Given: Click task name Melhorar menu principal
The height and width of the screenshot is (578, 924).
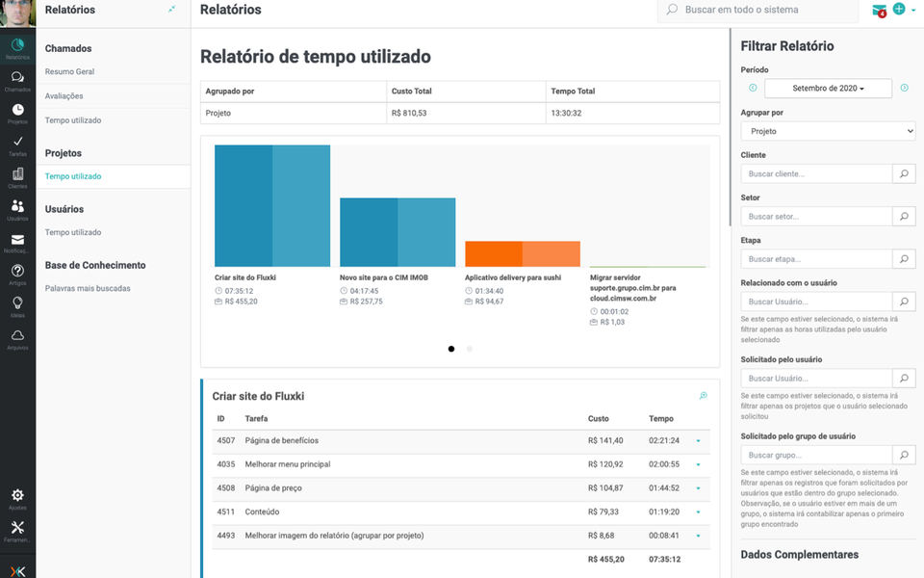Looking at the screenshot, I should [288, 464].
